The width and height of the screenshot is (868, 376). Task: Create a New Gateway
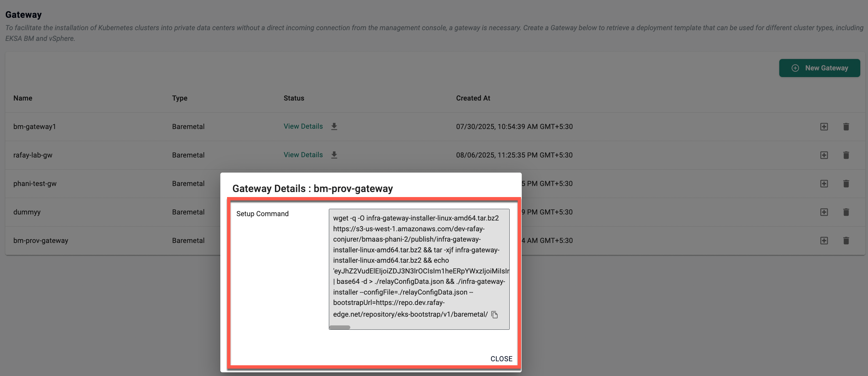pyautogui.click(x=820, y=68)
